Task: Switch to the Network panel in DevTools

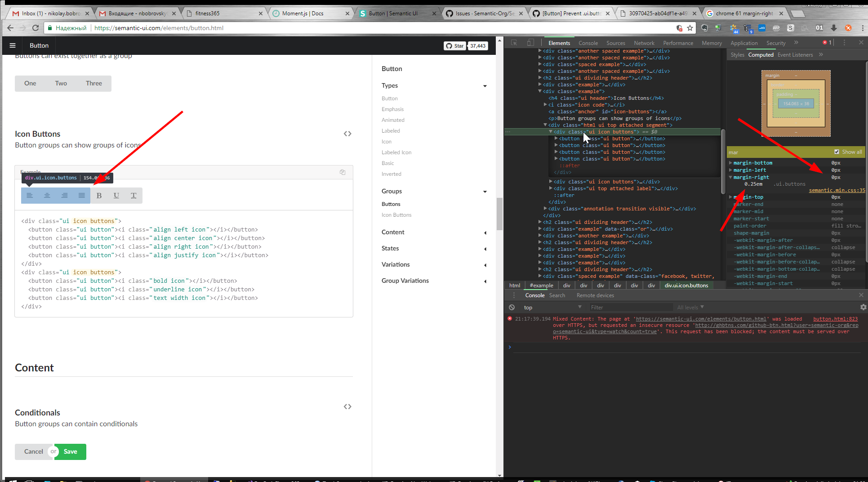Action: coord(644,43)
